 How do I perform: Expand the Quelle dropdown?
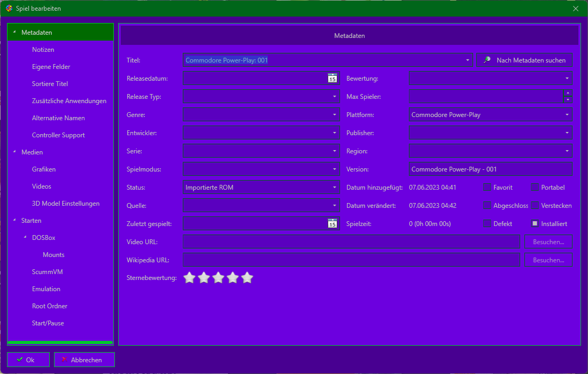point(335,205)
